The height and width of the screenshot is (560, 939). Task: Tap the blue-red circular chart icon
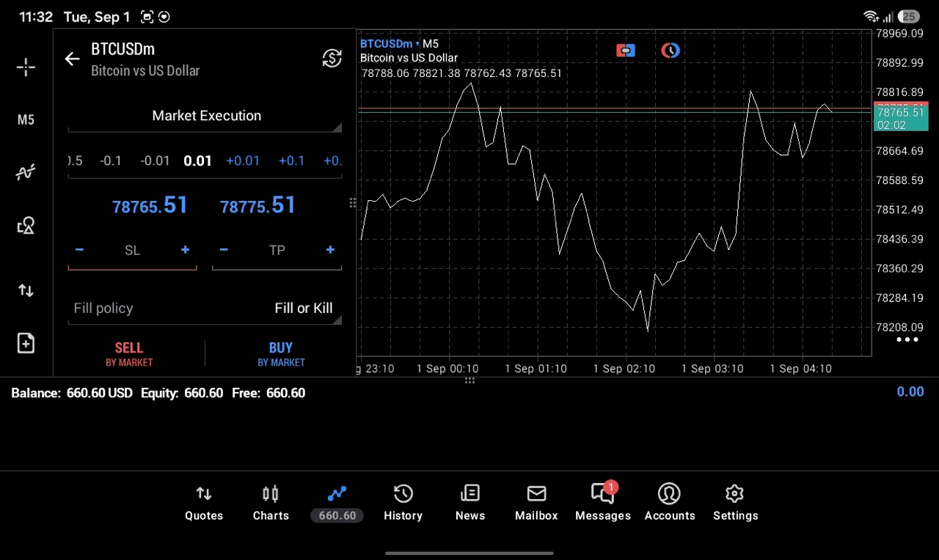click(671, 51)
